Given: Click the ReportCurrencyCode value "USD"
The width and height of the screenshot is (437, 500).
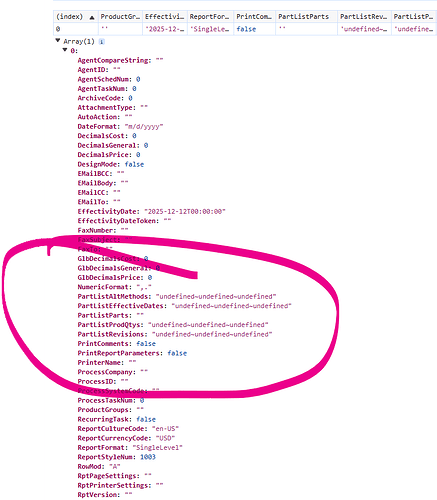Looking at the screenshot, I should (165, 438).
